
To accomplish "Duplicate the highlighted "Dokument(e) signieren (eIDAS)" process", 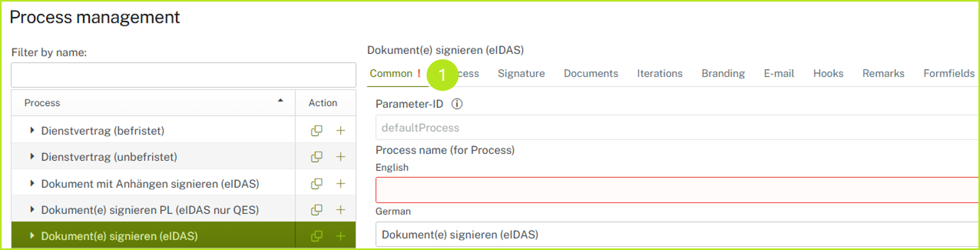I will click(x=316, y=235).
